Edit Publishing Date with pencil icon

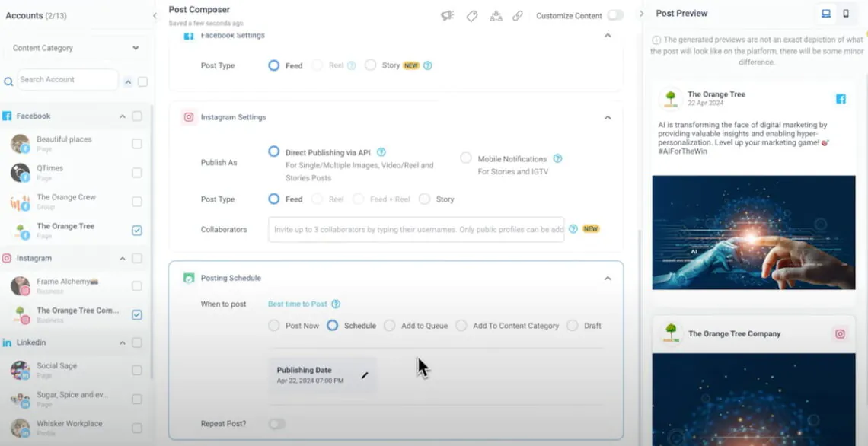pos(364,375)
